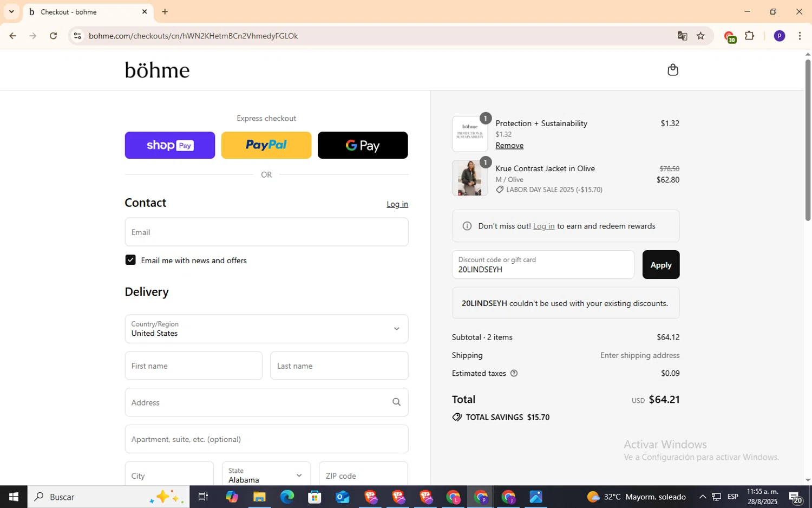Image resolution: width=812 pixels, height=508 pixels.
Task: Click the Log in link beside Contact
Action: tap(397, 204)
